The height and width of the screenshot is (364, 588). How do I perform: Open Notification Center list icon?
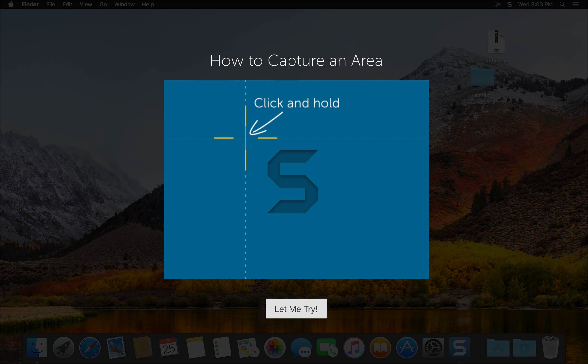[575, 4]
